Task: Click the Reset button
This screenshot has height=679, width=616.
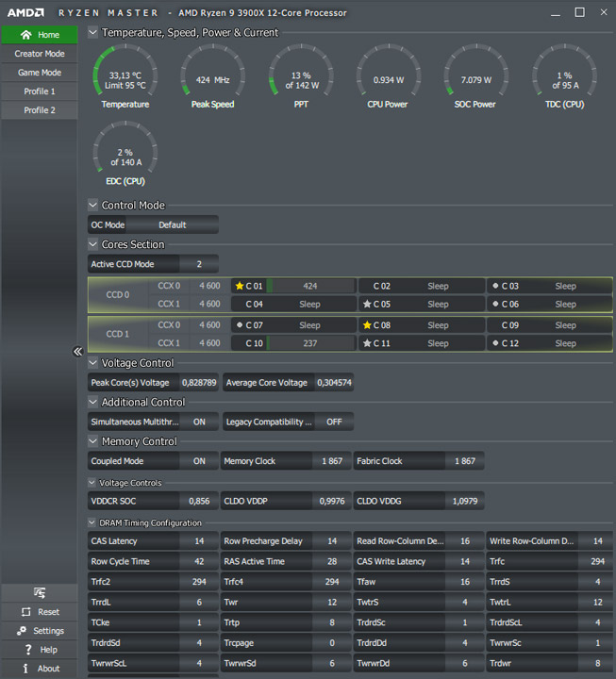Action: [x=40, y=612]
